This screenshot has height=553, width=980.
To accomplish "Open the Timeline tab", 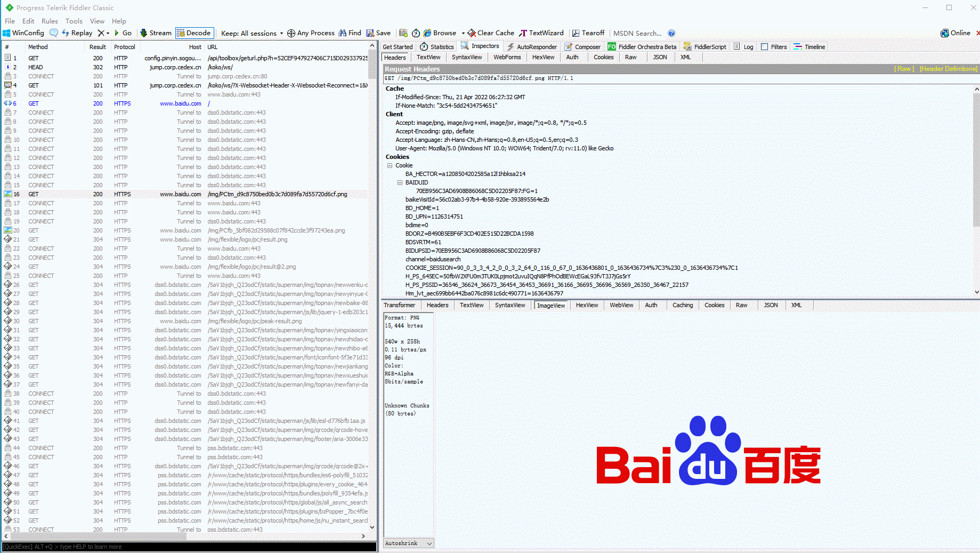I will click(809, 47).
